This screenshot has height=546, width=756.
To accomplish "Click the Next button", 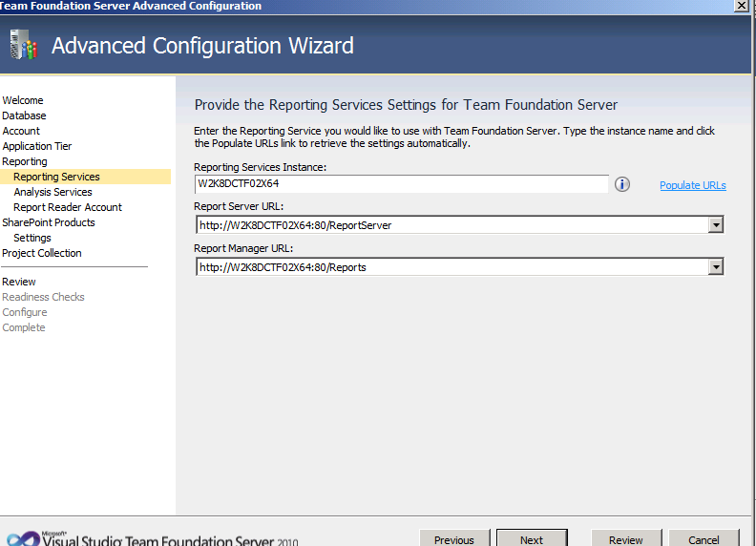I will pos(532,538).
